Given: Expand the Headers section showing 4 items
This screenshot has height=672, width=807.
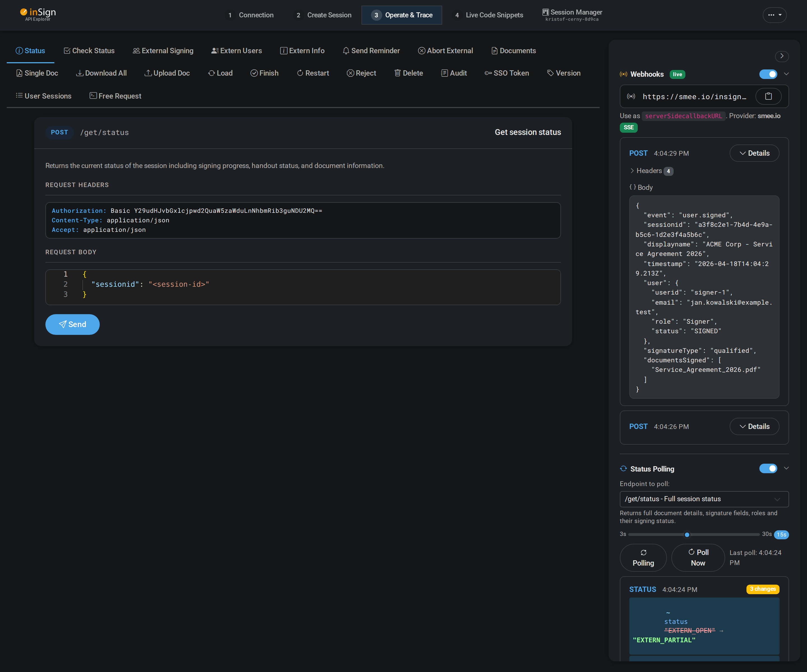Looking at the screenshot, I should tap(650, 171).
